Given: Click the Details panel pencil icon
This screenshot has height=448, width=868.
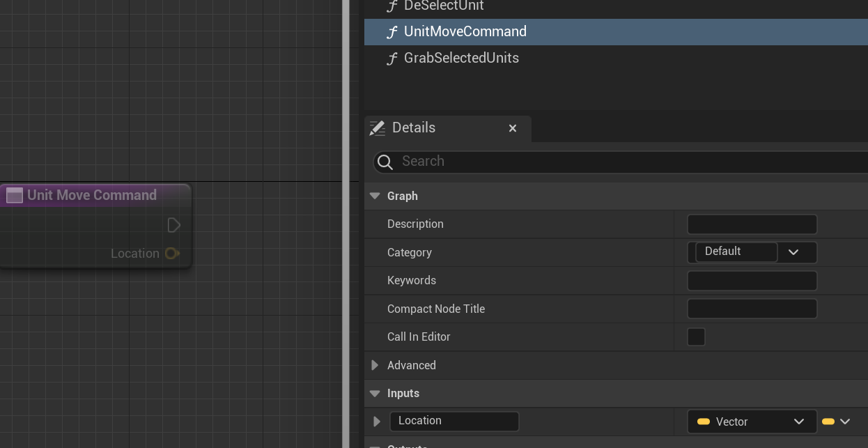Looking at the screenshot, I should click(378, 128).
